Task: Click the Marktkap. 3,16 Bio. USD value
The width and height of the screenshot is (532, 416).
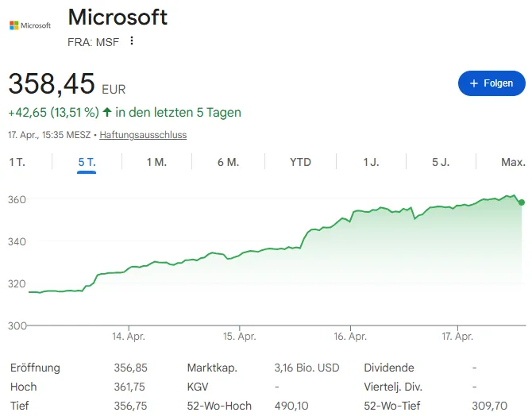Action: point(306,368)
